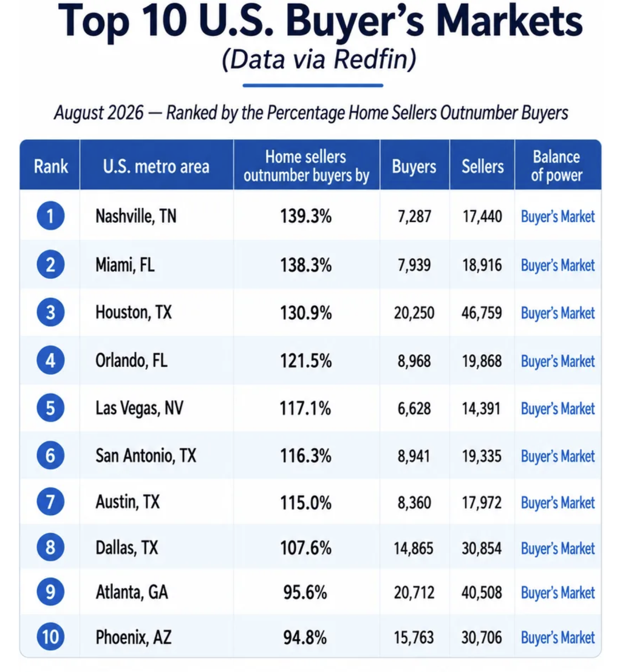Click the Rank column header

[x=51, y=166]
